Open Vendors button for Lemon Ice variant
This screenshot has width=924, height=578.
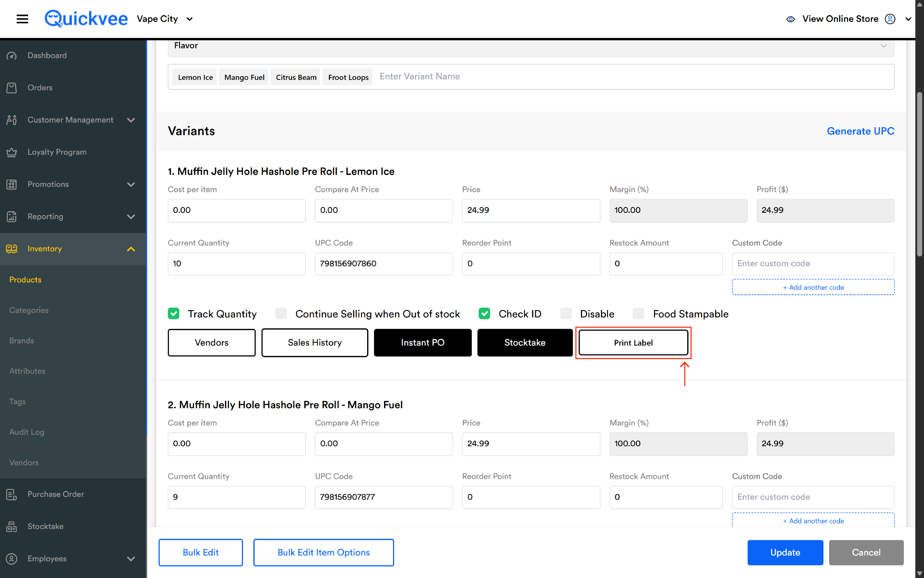point(212,343)
